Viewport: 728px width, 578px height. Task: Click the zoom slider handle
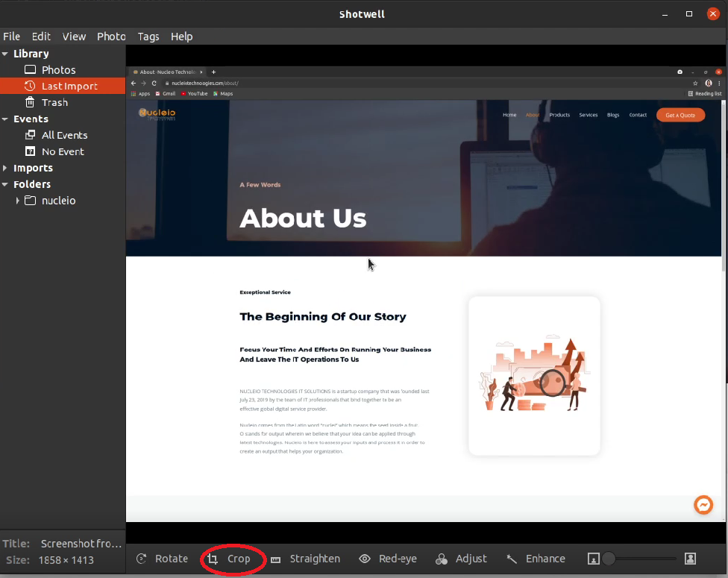609,559
